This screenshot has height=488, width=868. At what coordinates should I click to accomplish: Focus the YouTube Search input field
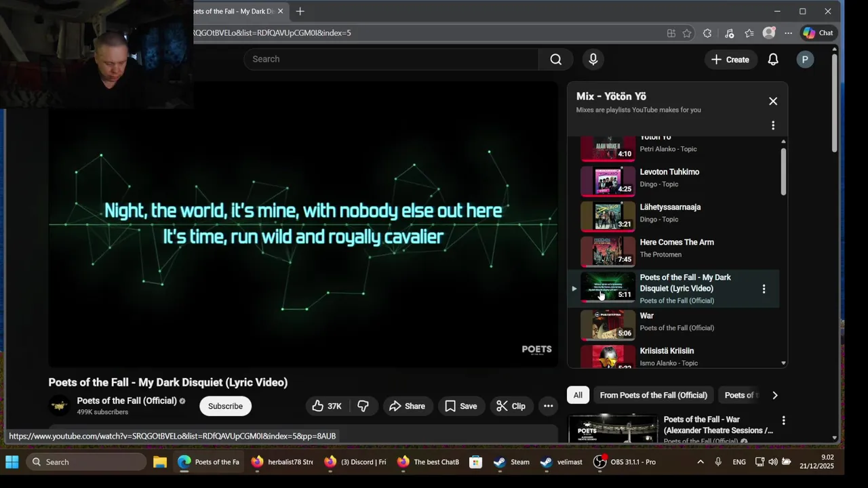(391, 59)
